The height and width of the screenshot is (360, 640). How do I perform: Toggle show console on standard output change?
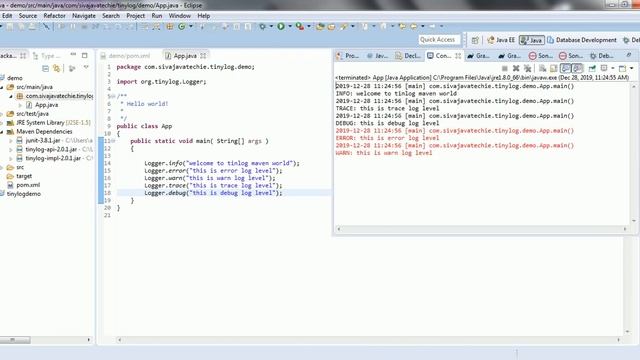(566, 68)
